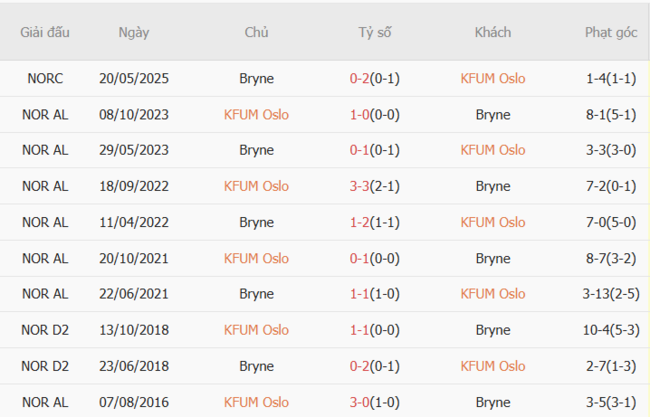Select the Chủ column header
This screenshot has width=650, height=417.
point(256,32)
